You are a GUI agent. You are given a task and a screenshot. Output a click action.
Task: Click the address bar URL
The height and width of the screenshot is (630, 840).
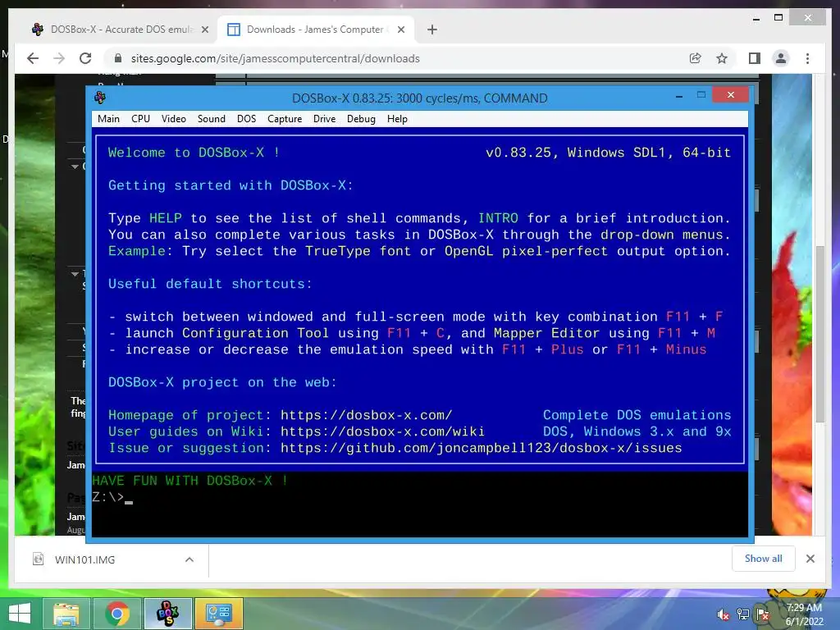(x=276, y=58)
